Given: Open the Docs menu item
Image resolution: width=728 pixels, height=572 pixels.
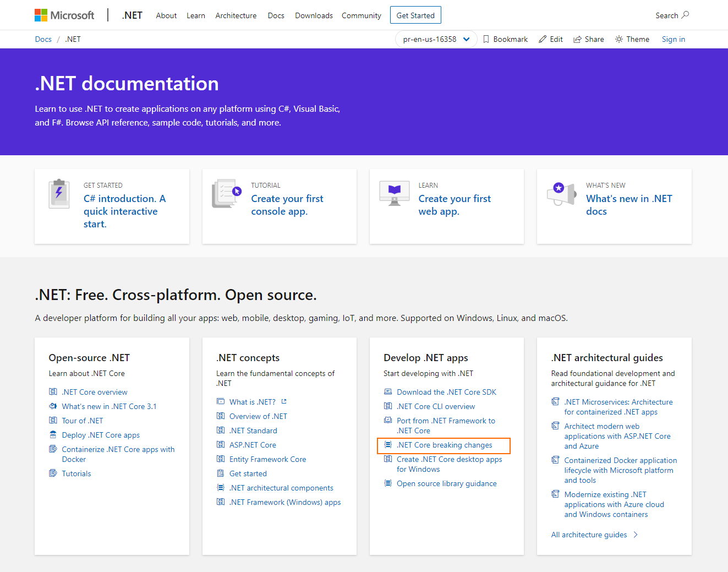Looking at the screenshot, I should pos(276,15).
